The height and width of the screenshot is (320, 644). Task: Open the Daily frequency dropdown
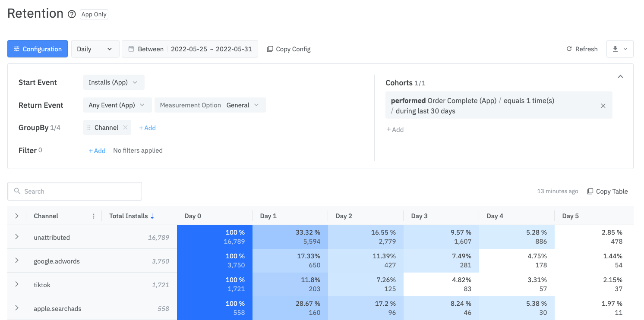point(95,49)
